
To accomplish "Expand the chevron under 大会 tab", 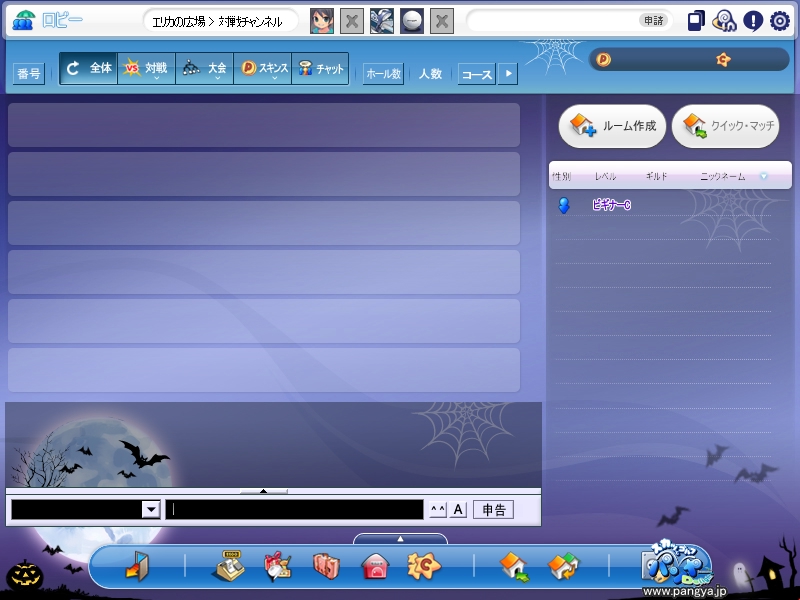I will (x=218, y=78).
